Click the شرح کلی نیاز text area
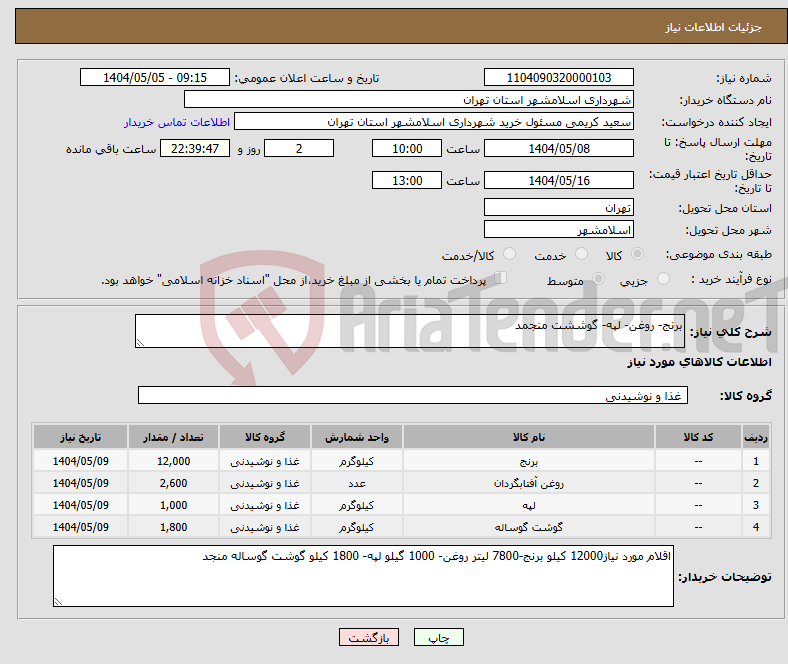The width and height of the screenshot is (788, 664). 410,331
